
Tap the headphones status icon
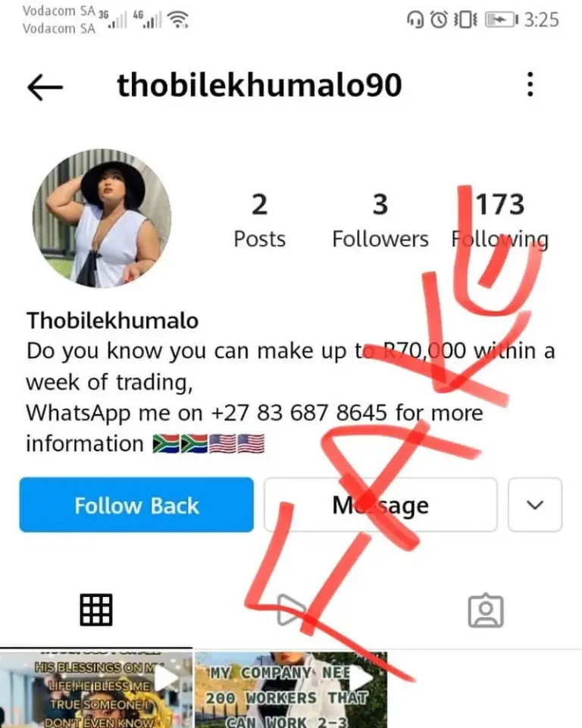pos(415,20)
